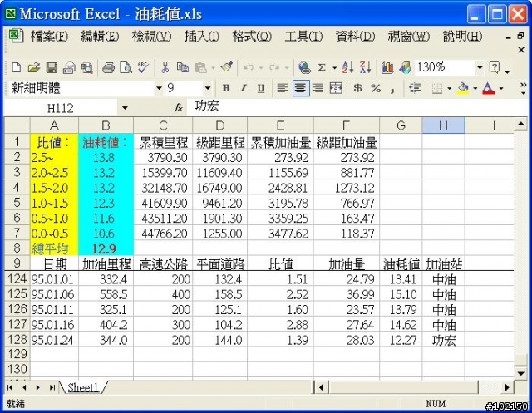Click the Print icon
The image size is (532, 413).
coord(108,68)
